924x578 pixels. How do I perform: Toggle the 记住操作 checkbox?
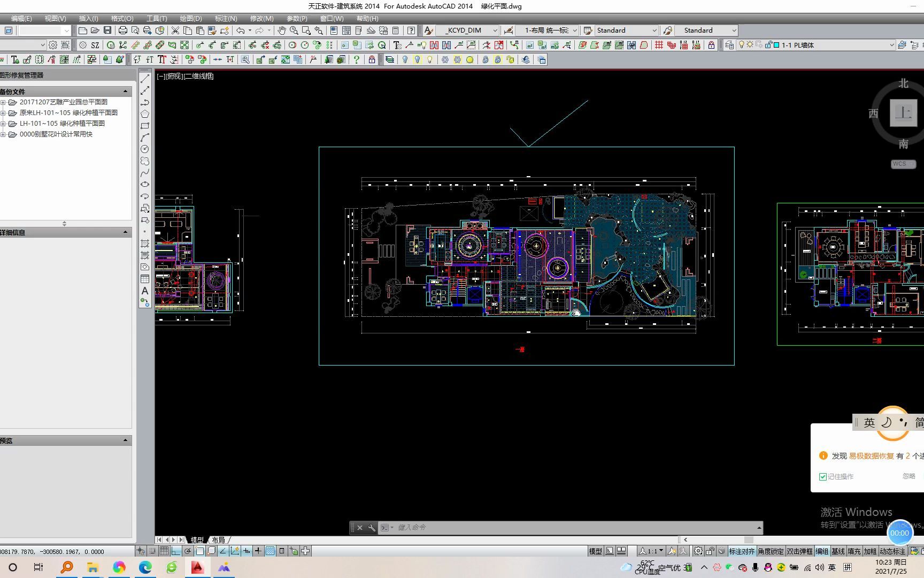point(823,477)
